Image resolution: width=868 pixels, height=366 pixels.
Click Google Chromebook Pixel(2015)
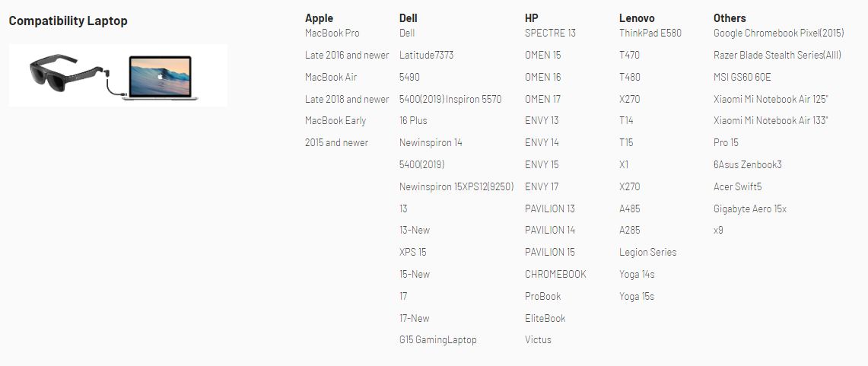pos(779,33)
